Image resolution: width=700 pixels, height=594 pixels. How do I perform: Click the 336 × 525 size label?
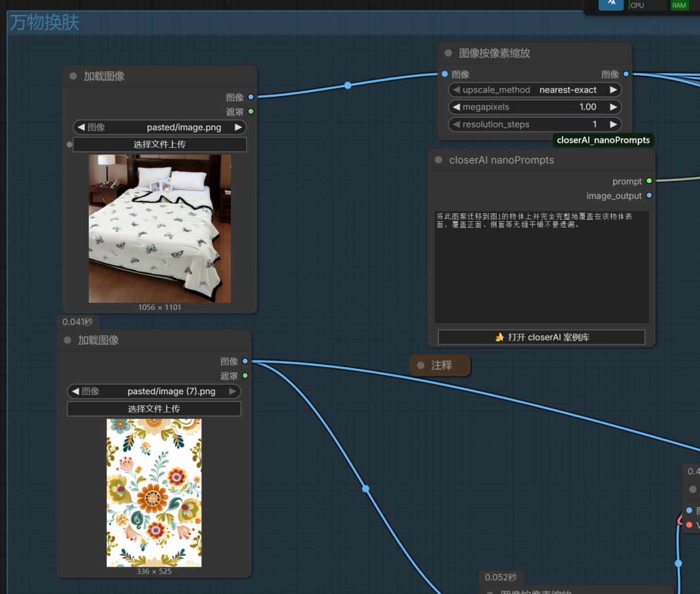154,571
